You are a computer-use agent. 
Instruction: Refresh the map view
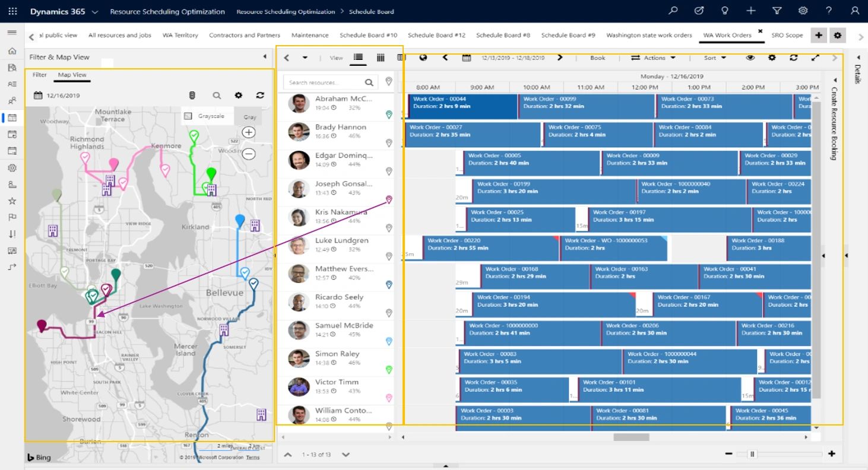click(x=260, y=96)
